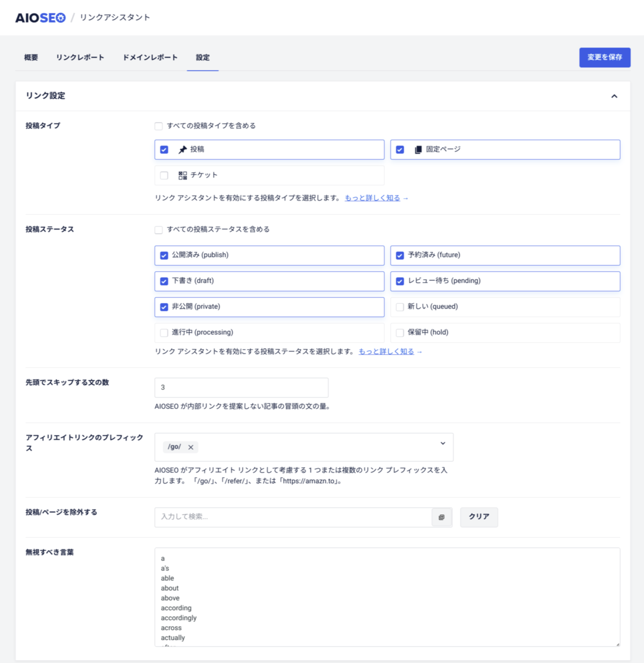
Task: Click the AIOSEO logo
Action: click(40, 18)
